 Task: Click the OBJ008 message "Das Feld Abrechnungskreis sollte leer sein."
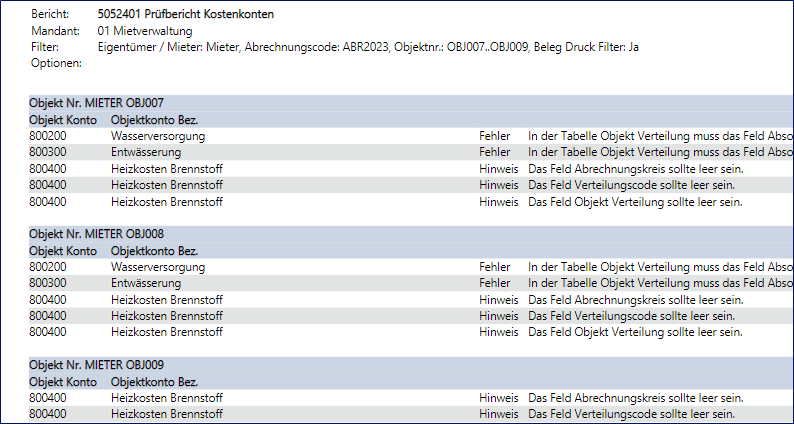click(635, 299)
